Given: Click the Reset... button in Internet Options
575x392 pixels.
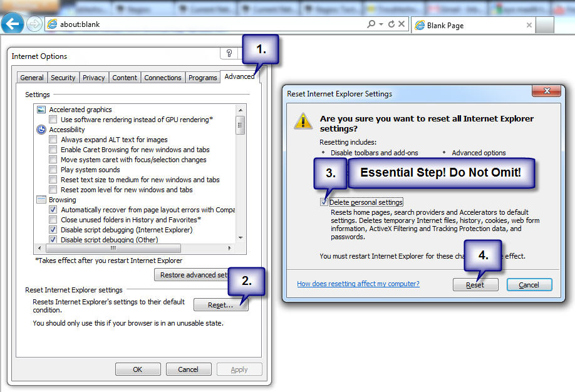Looking at the screenshot, I should 220,305.
